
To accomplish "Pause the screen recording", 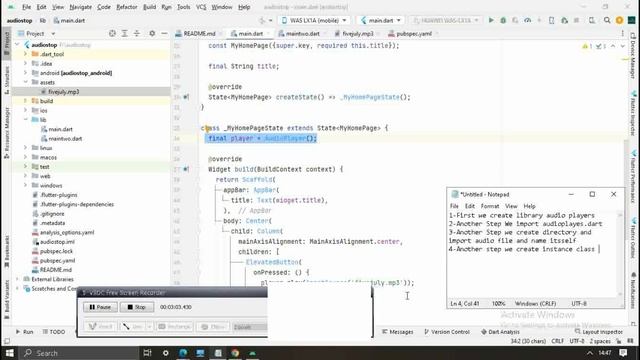I will [100, 307].
